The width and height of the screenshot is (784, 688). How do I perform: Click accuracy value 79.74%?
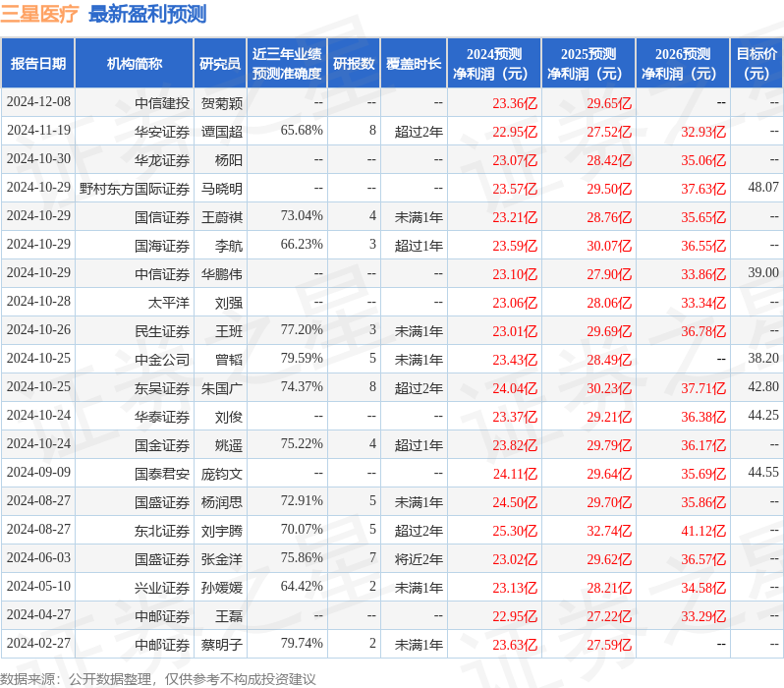302,644
